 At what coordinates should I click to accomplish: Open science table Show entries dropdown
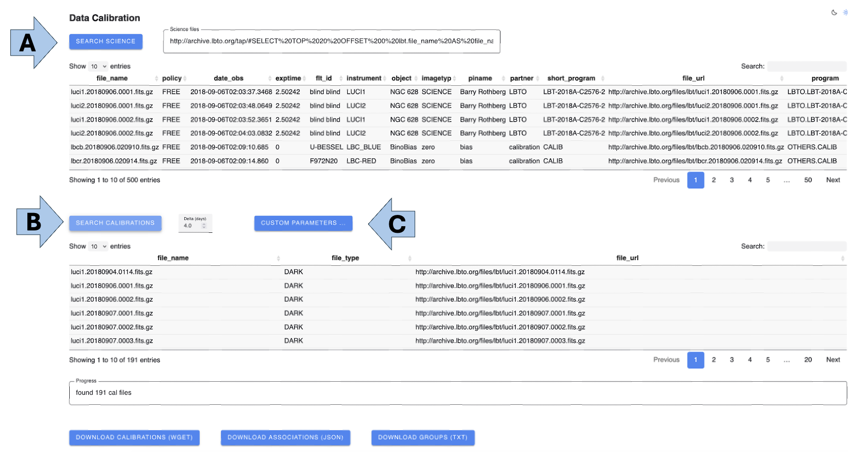point(98,66)
